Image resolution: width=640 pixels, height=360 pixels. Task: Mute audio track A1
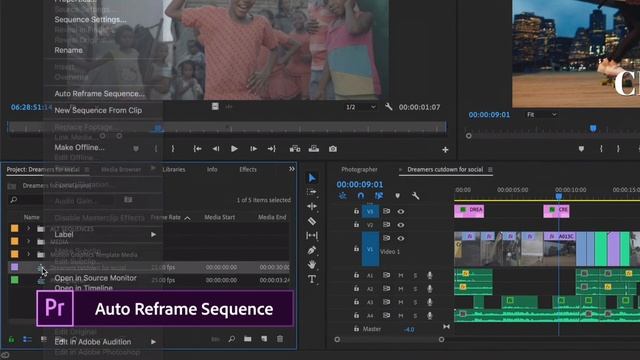(x=401, y=276)
